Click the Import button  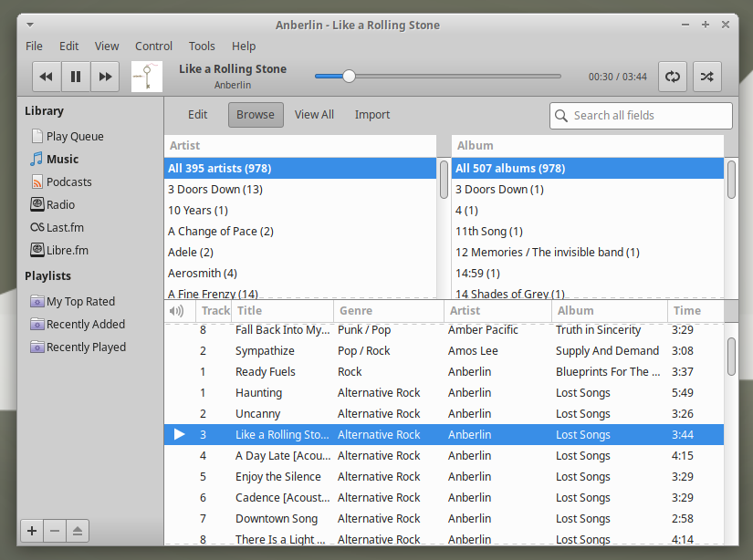pyautogui.click(x=372, y=115)
